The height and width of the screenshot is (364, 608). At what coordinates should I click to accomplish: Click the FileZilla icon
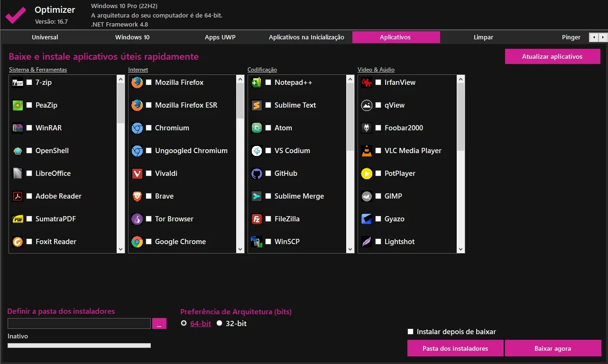(x=257, y=219)
